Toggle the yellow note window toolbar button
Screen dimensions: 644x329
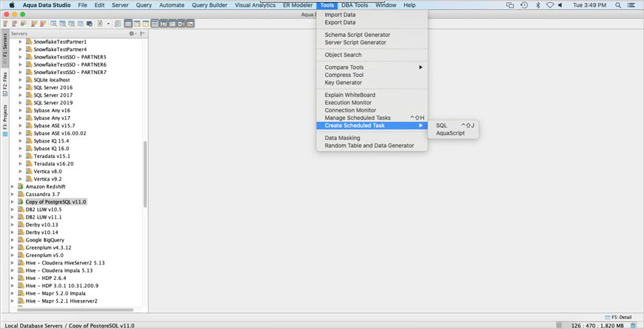(146, 24)
